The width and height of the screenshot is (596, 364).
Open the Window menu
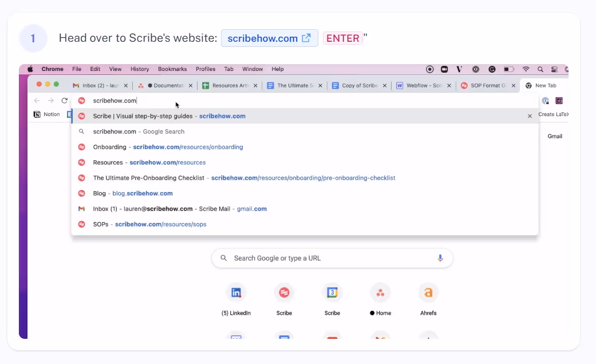(x=252, y=69)
